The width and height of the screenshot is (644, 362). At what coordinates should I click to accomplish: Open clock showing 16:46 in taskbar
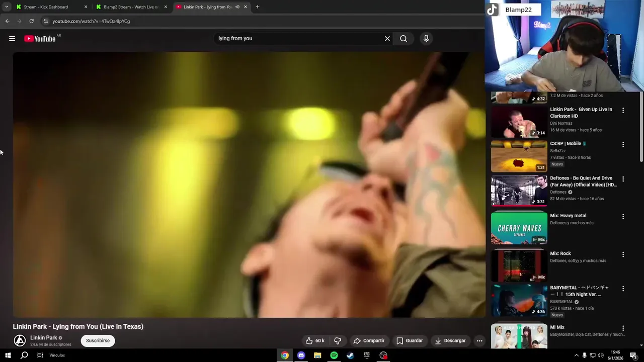click(x=616, y=355)
